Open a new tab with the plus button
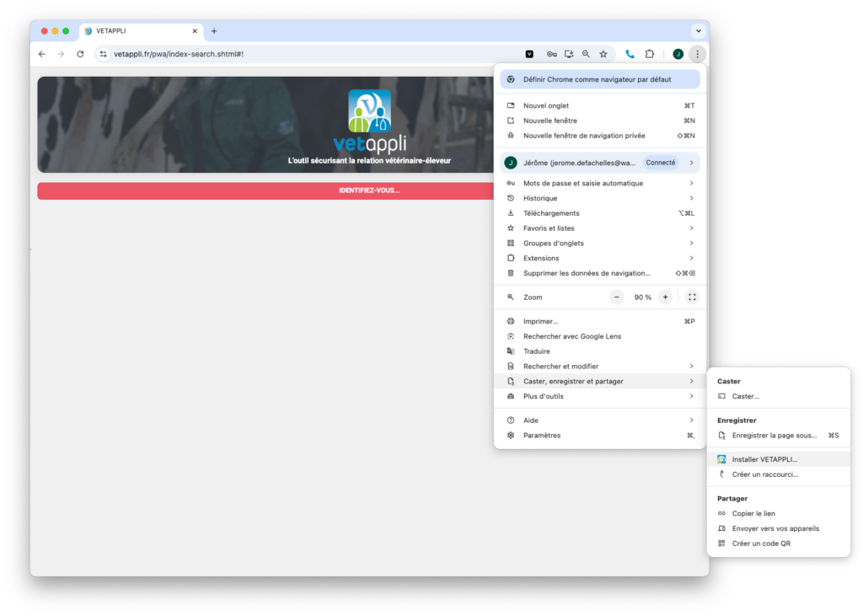The image size is (863, 616). [214, 31]
